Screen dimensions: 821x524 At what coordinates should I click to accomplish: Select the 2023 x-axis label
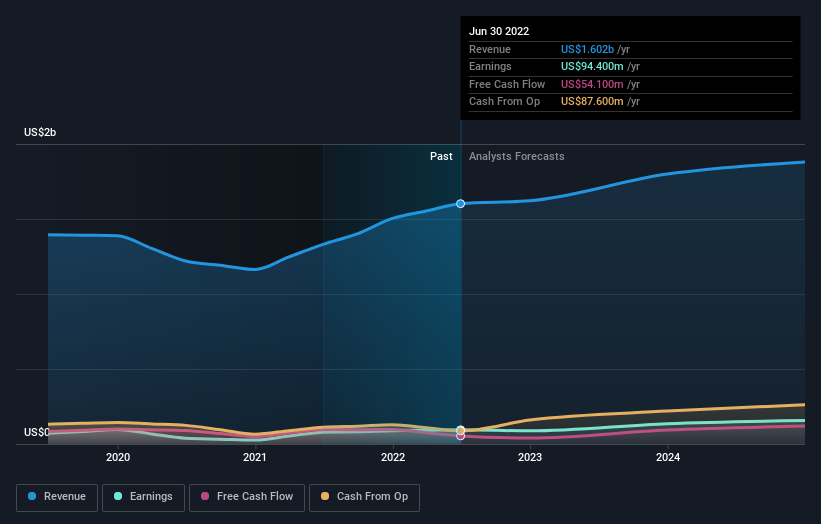[x=530, y=457]
